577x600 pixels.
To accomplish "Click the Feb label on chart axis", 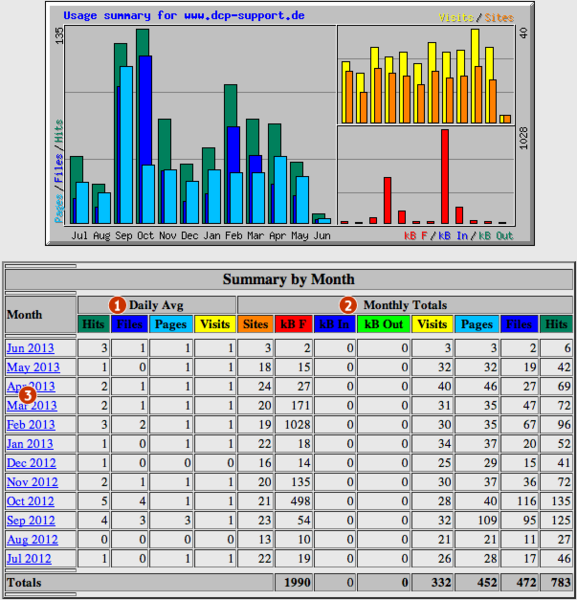I will [x=233, y=236].
